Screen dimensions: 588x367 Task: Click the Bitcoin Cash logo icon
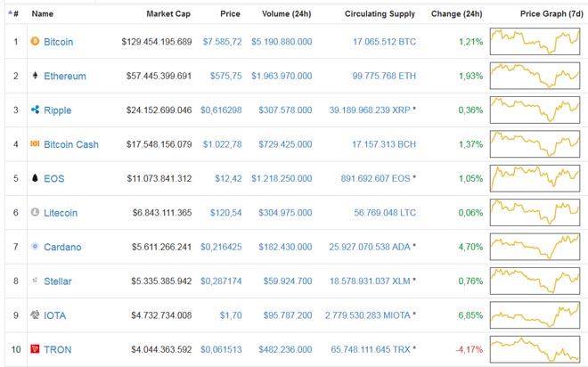tap(36, 143)
